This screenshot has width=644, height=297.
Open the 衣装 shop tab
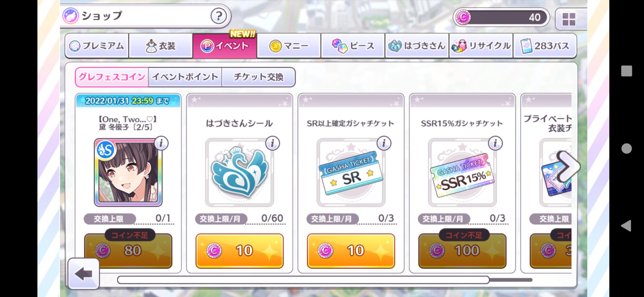161,46
